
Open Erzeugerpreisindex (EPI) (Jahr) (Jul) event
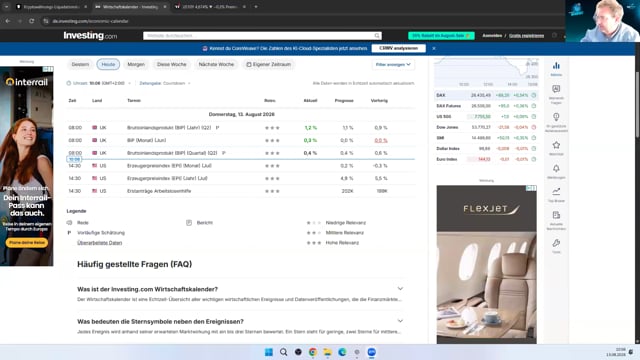[167, 178]
